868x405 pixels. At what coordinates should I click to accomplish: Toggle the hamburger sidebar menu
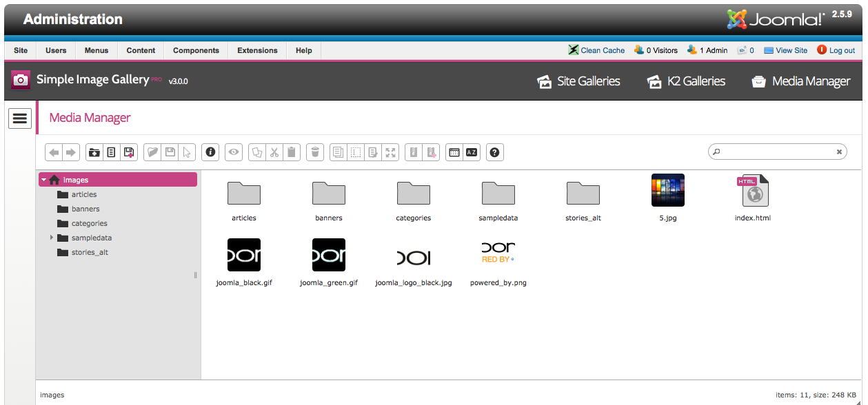pyautogui.click(x=20, y=118)
